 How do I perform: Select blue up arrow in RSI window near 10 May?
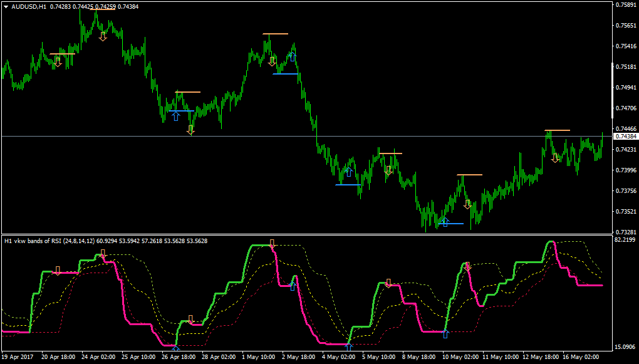(x=445, y=333)
